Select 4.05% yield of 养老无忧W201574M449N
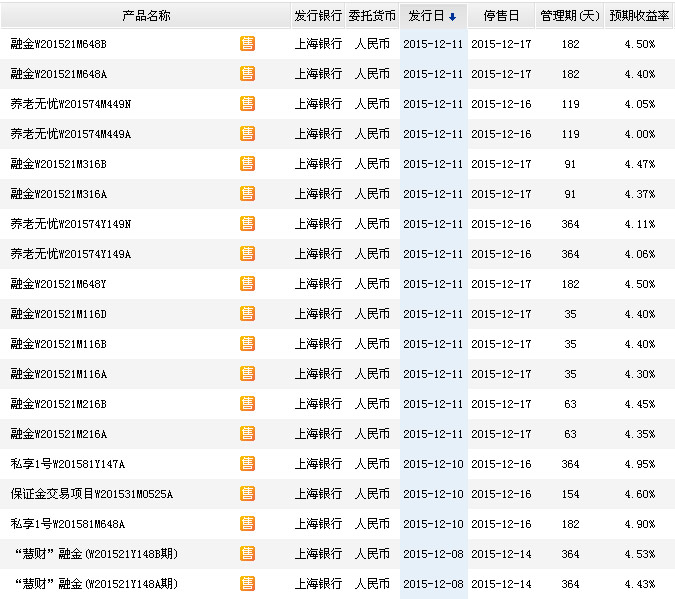This screenshot has height=599, width=675. click(x=640, y=104)
